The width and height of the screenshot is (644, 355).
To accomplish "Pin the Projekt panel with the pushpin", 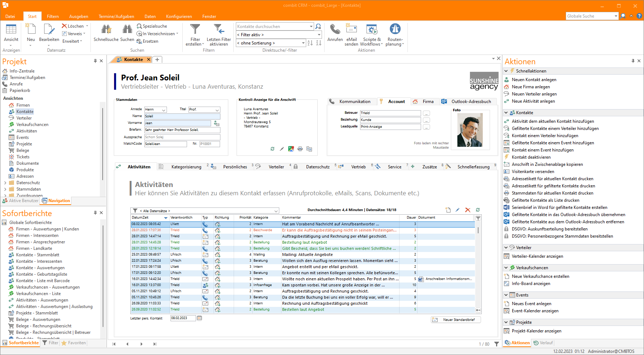I will coord(95,61).
